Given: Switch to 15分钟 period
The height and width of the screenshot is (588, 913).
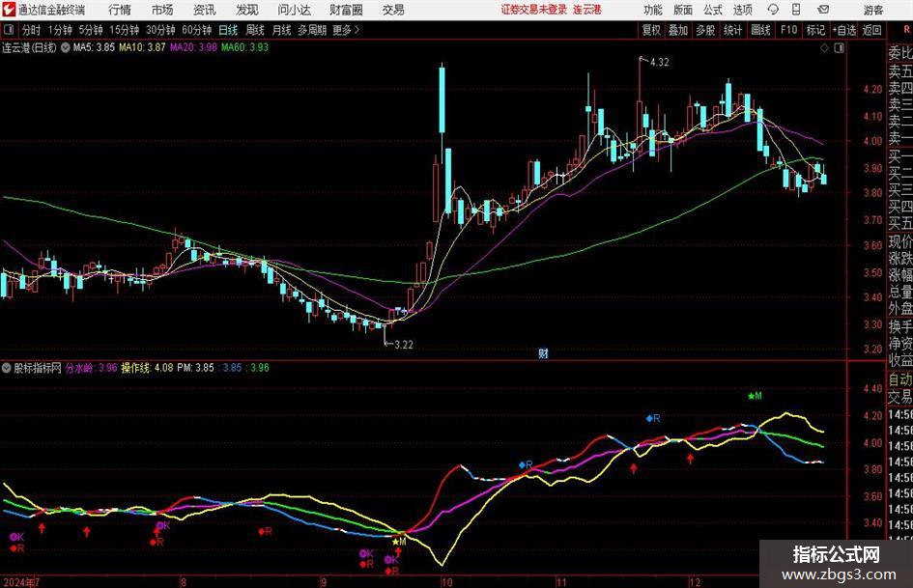Looking at the screenshot, I should pos(125,30).
